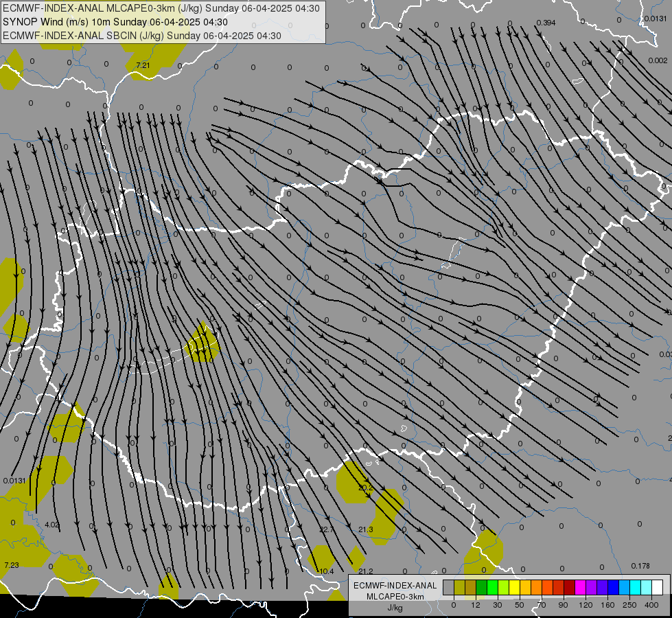
Task: Click the map value 7.21
Action: point(143,65)
